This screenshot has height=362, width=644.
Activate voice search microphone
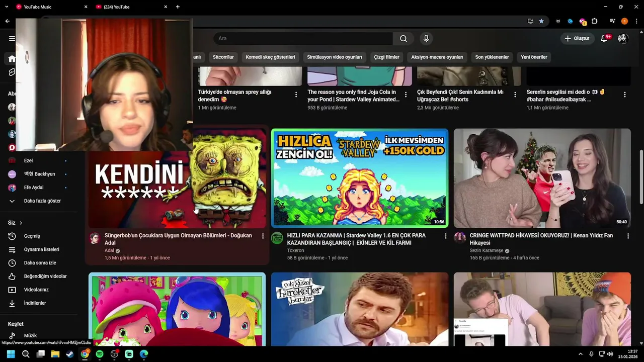click(x=426, y=39)
